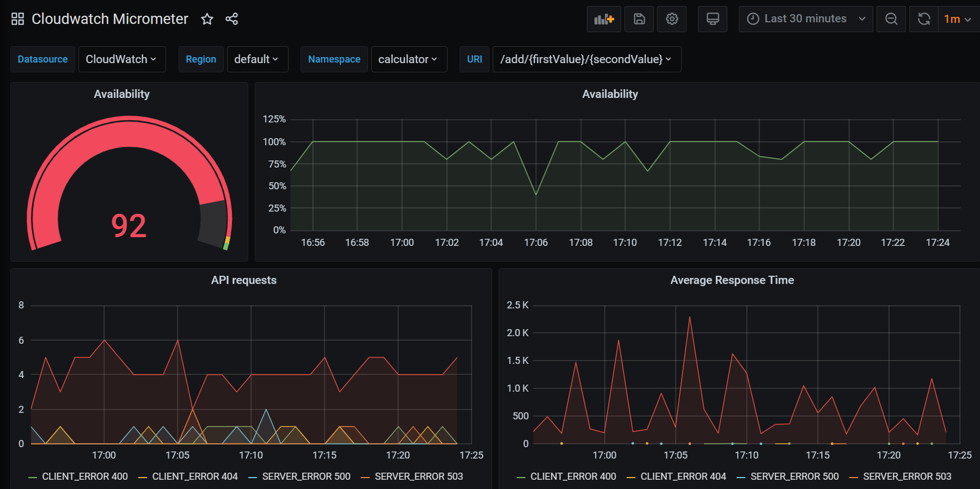The height and width of the screenshot is (489, 980).
Task: Click green CLIENT_ERROR 400 color dash, API requests
Action: click(33, 478)
